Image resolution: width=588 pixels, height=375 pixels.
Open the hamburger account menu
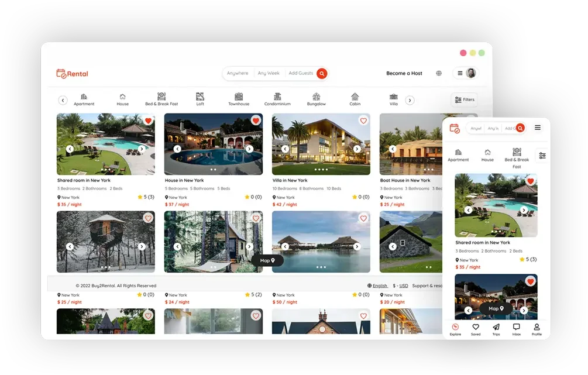point(460,73)
